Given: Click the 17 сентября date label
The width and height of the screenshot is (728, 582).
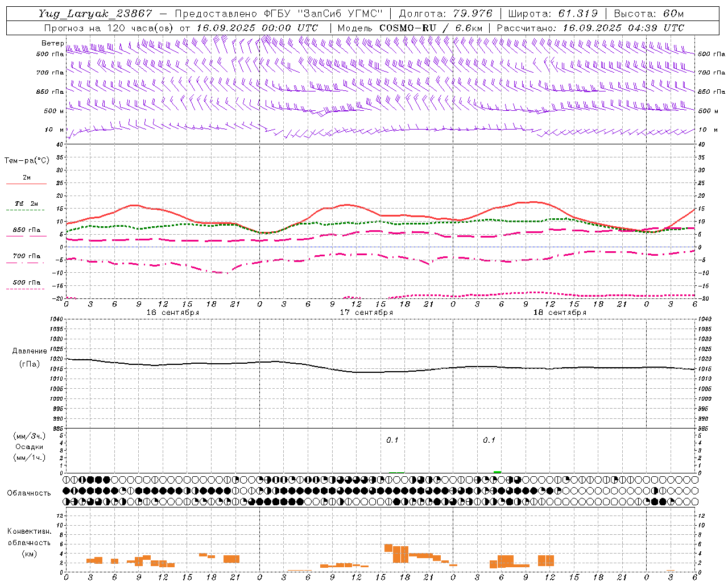Looking at the screenshot, I should point(366,313).
